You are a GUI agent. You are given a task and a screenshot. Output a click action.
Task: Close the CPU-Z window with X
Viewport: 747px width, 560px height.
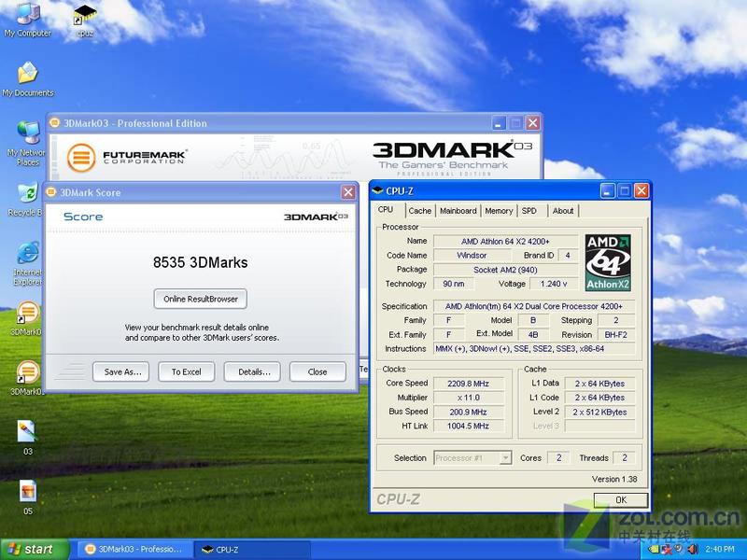(641, 191)
